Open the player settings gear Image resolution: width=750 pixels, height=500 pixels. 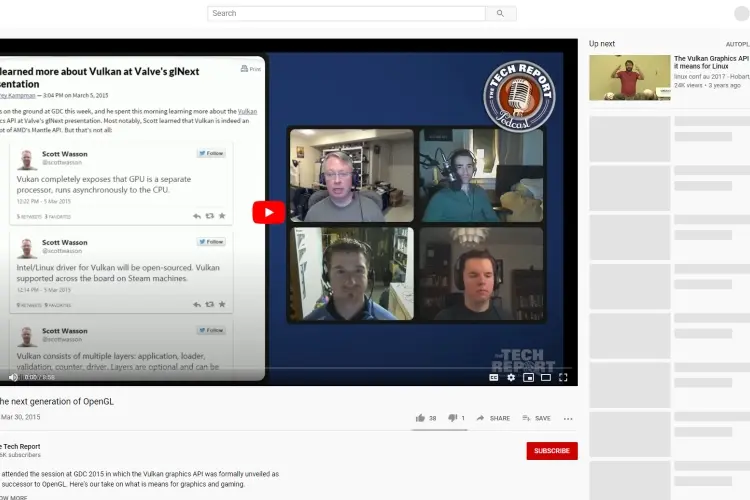pos(511,378)
